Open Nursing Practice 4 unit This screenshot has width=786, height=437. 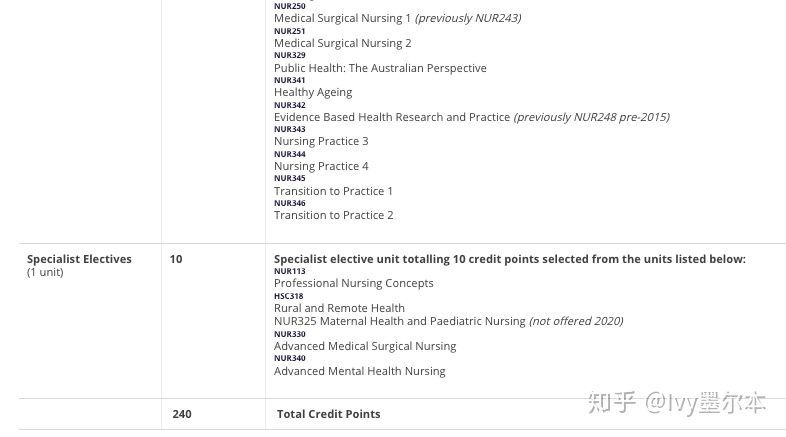click(x=321, y=166)
